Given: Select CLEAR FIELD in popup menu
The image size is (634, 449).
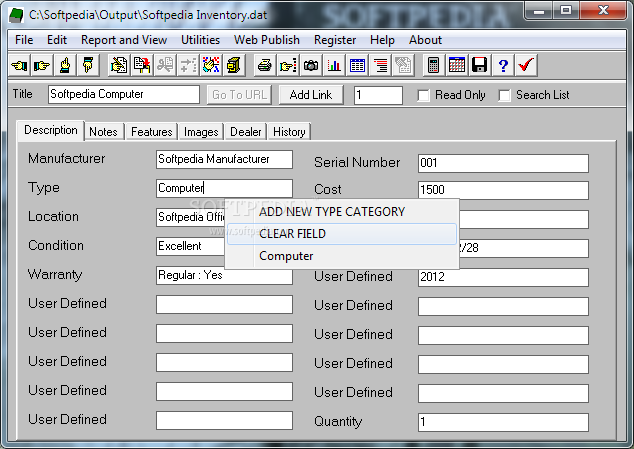Looking at the screenshot, I should coord(342,234).
